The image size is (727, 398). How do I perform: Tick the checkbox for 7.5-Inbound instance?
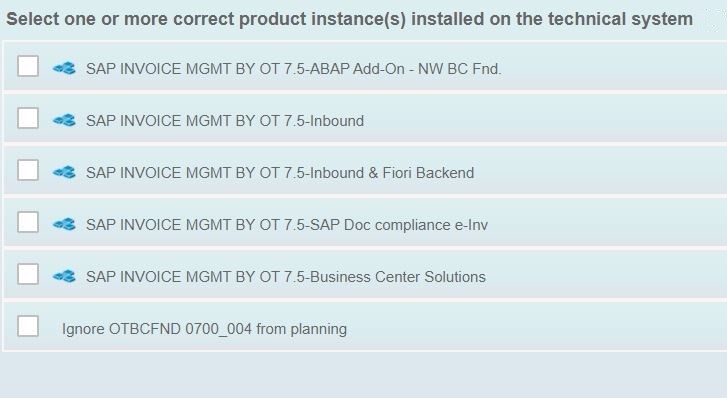(x=28, y=118)
